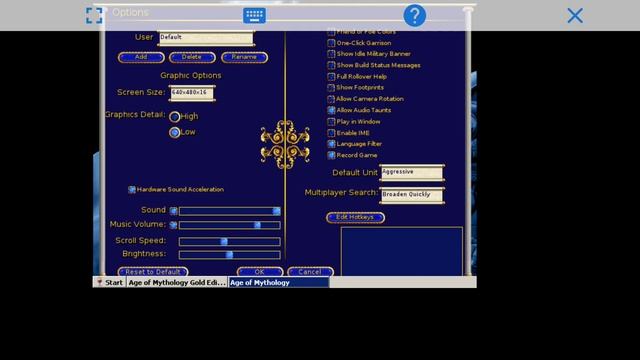Disable Language Filter checkbox
This screenshot has width=640, height=360.
click(x=331, y=144)
